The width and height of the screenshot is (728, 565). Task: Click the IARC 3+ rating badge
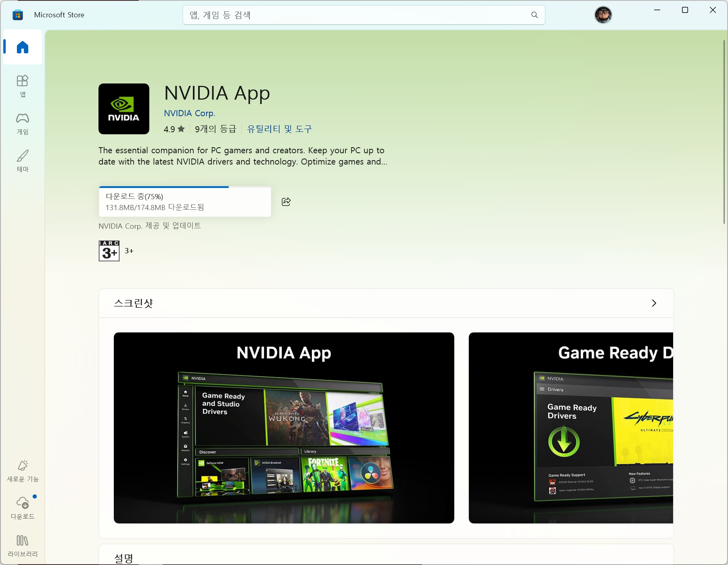(x=109, y=251)
